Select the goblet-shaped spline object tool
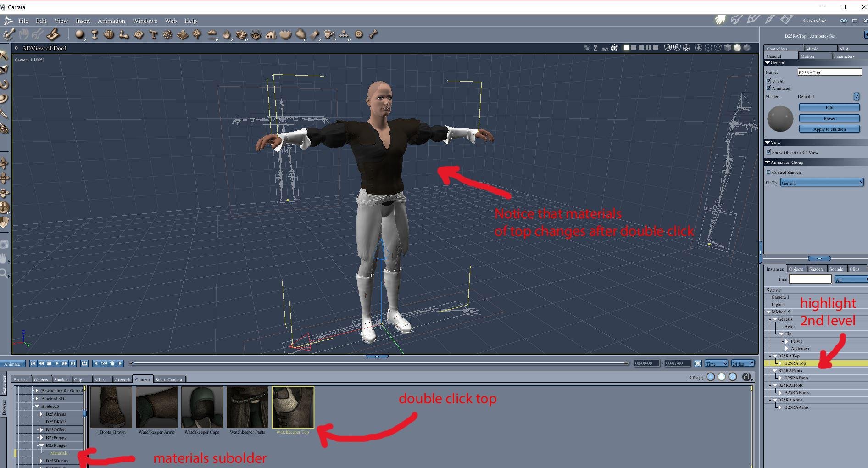 tap(95, 34)
